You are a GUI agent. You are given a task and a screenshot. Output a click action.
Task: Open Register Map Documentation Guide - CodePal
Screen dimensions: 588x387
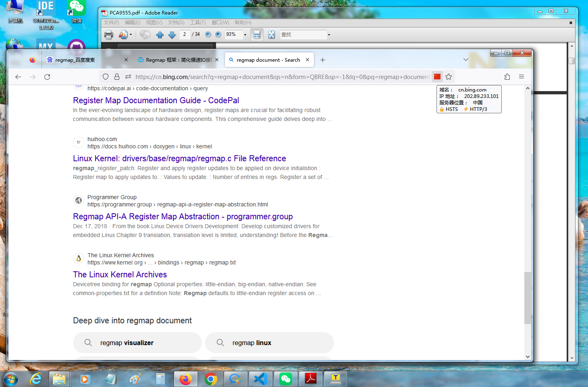(x=156, y=100)
